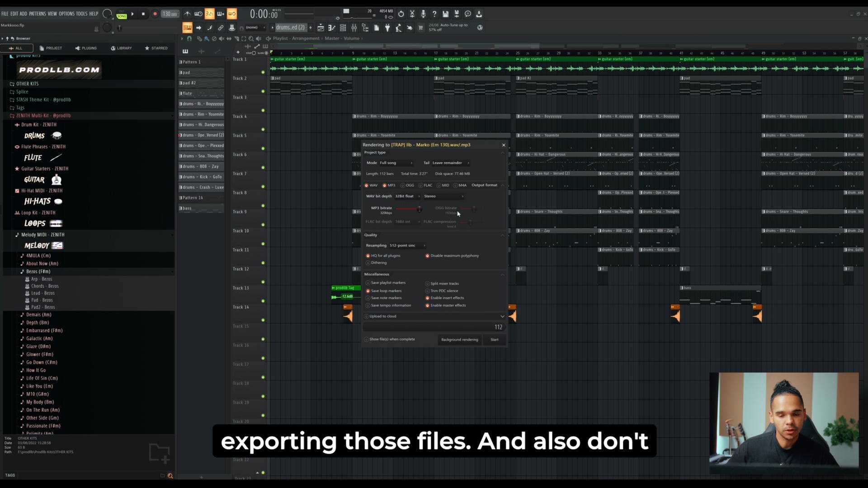Click the help question mark icon
Screen dimensions: 868x488
click(x=434, y=14)
